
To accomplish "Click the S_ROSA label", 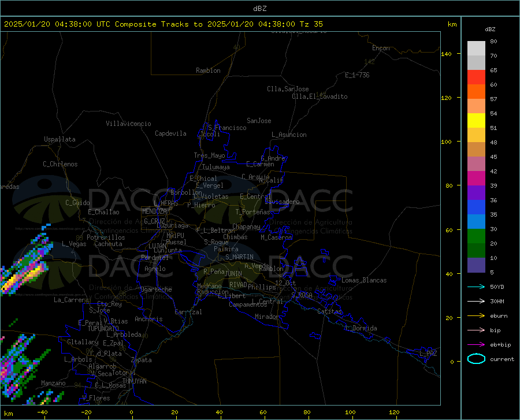I will click(302, 295).
